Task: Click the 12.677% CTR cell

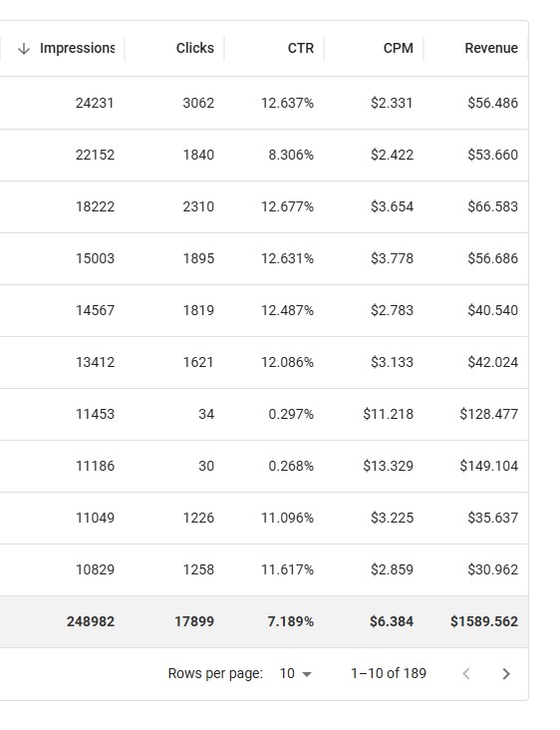Action: coord(287,206)
